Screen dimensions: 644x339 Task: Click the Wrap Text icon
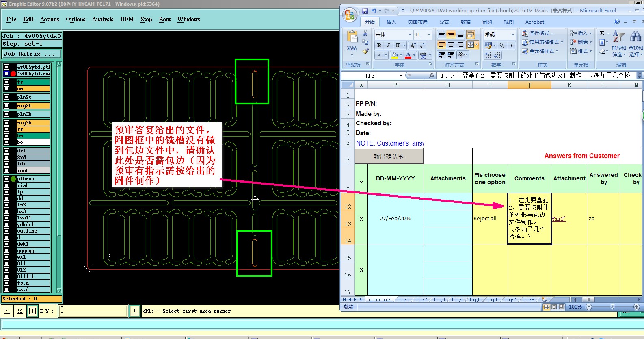coord(471,35)
